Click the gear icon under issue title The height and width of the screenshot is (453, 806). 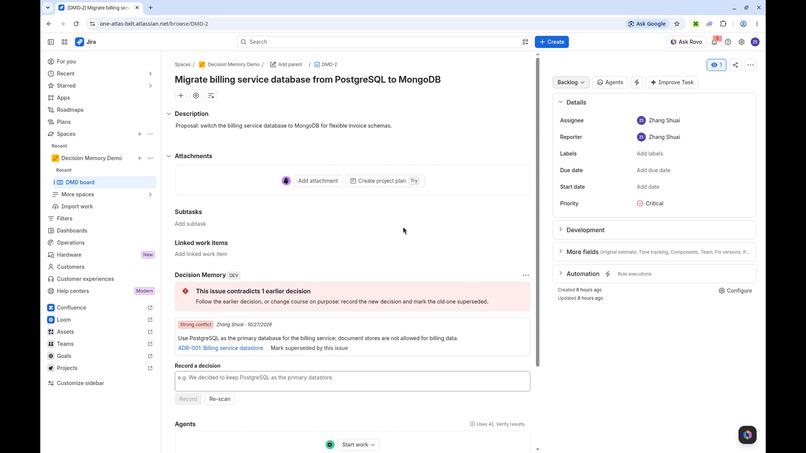tap(196, 96)
